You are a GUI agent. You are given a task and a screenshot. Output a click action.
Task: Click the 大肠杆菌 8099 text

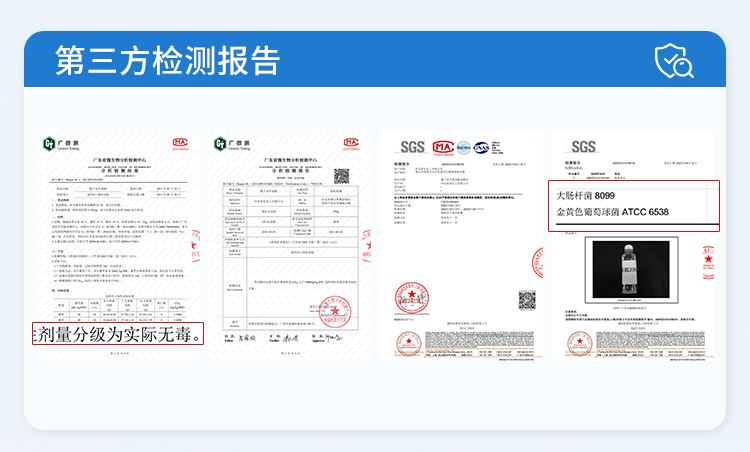[x=585, y=196]
